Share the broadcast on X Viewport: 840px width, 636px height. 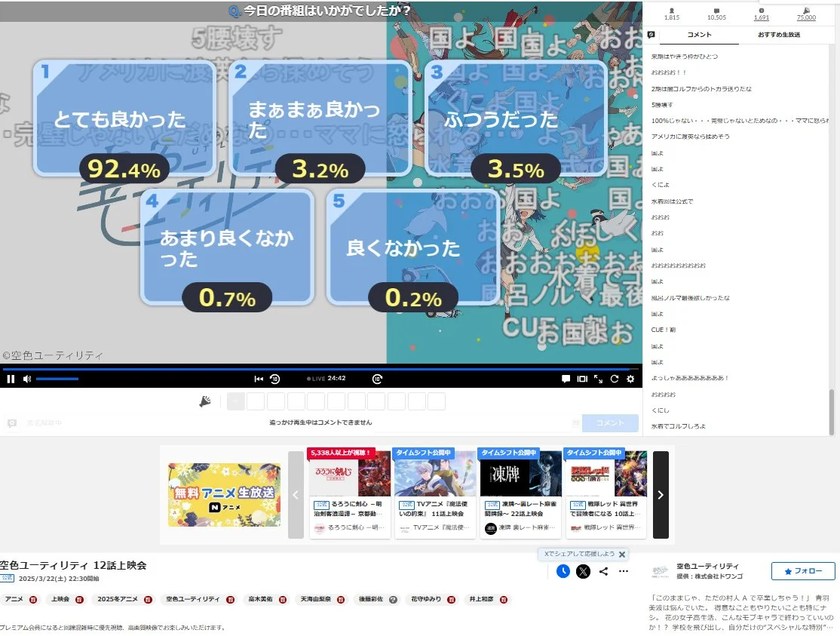coord(584,571)
